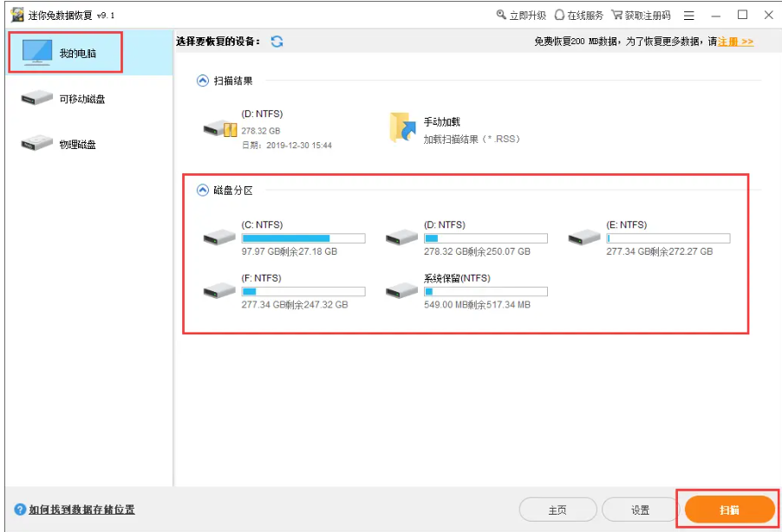The height and width of the screenshot is (532, 782).
Task: Open Settings (设置) button
Action: tap(640, 509)
